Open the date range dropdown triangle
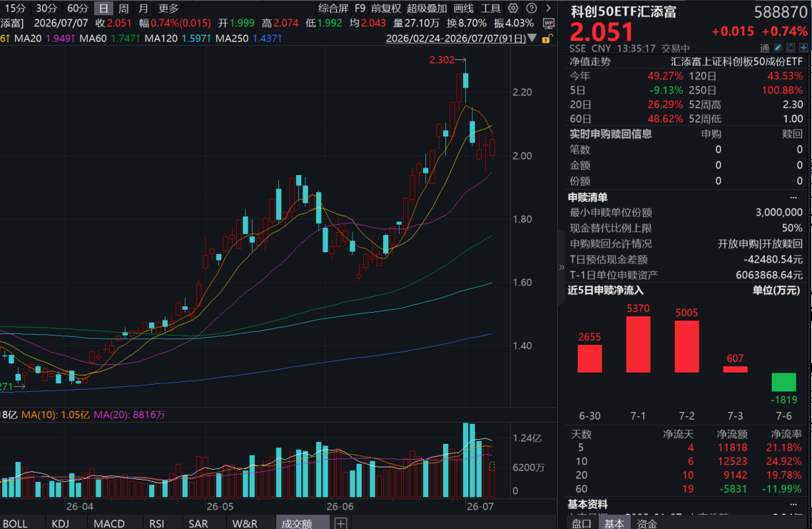812x529 pixels. pos(532,39)
